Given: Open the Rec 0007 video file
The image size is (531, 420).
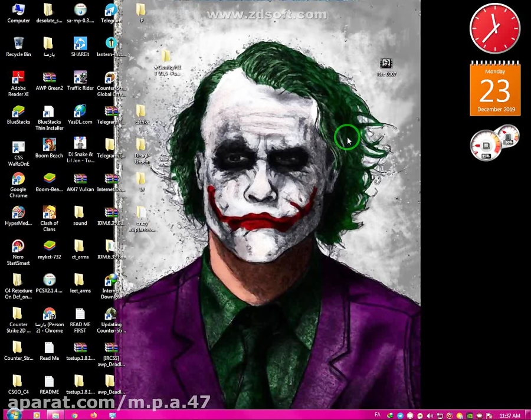Looking at the screenshot, I should point(386,67).
